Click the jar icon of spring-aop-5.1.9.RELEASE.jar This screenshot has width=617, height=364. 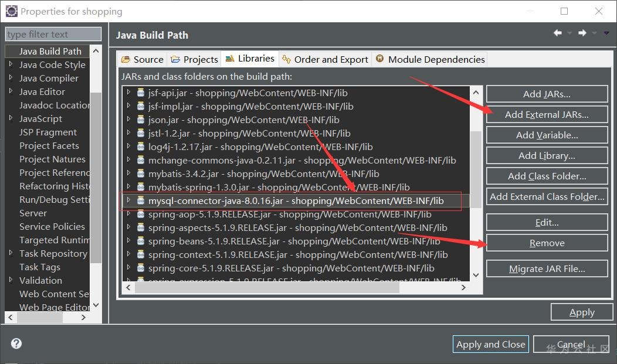click(x=141, y=214)
